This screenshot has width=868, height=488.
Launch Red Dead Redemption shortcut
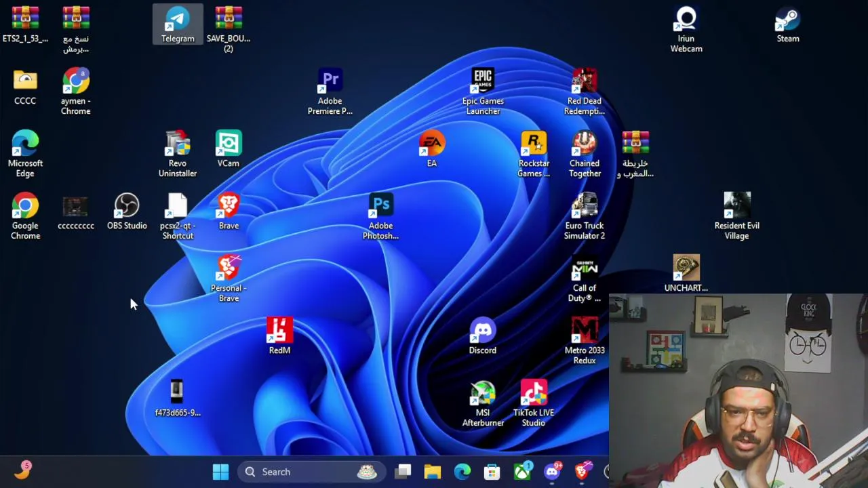click(x=585, y=92)
